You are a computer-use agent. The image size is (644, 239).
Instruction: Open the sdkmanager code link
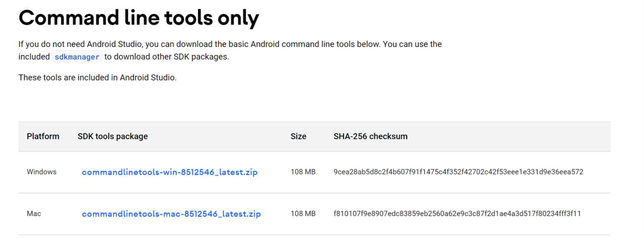(x=77, y=57)
